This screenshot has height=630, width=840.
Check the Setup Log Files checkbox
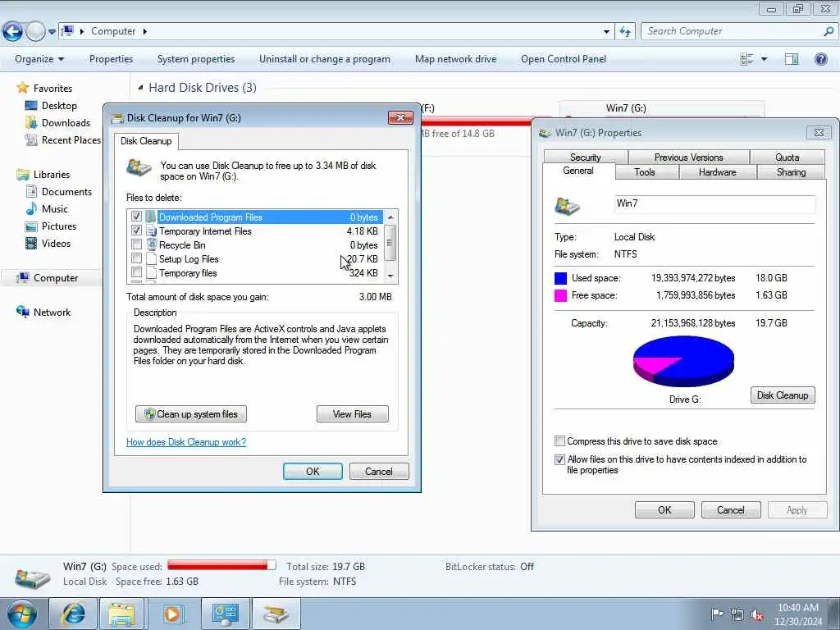[x=137, y=258]
